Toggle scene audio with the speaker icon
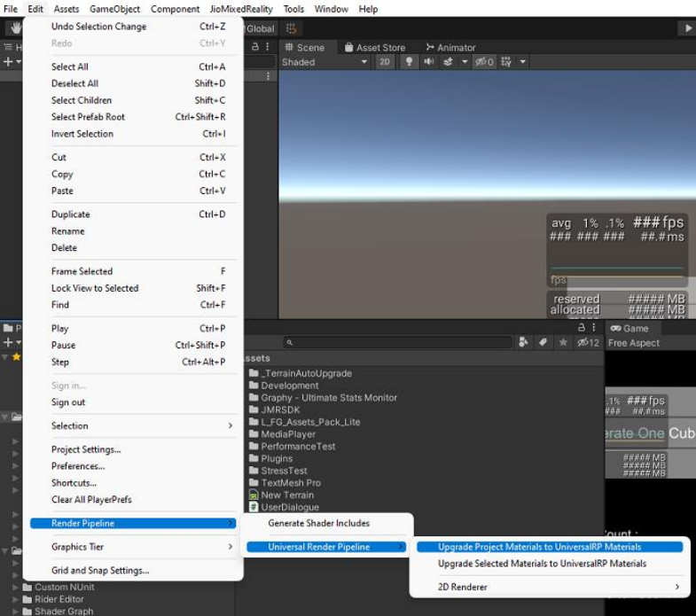This screenshot has height=616, width=696. 428,62
